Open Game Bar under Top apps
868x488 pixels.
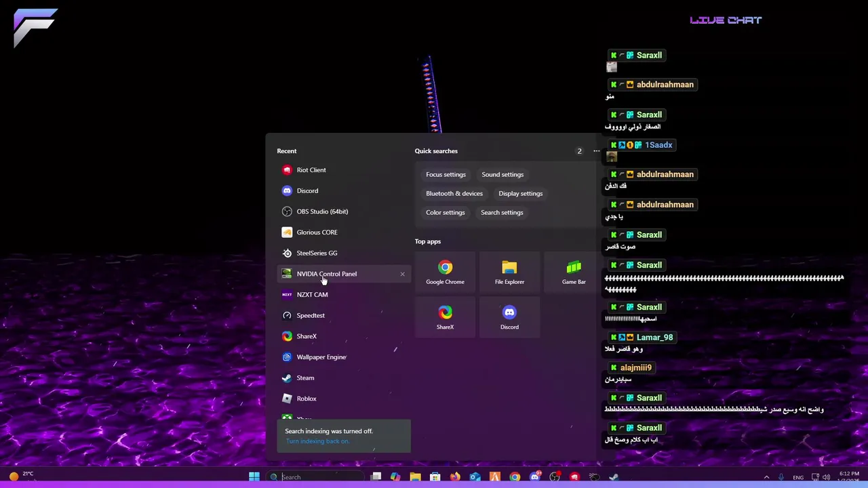coord(574,272)
